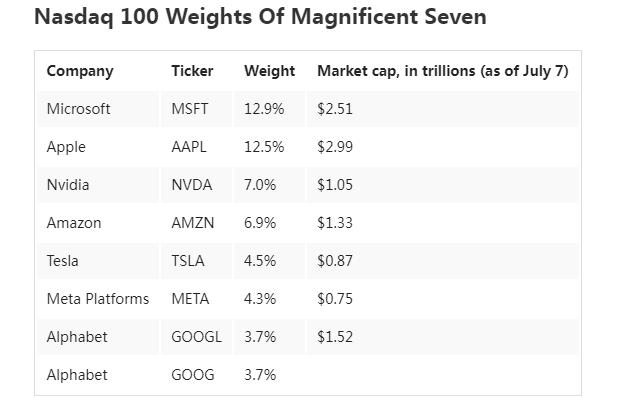Select the Meta Platforms row name
Viewport: 624px width, 402px height.
(x=98, y=299)
